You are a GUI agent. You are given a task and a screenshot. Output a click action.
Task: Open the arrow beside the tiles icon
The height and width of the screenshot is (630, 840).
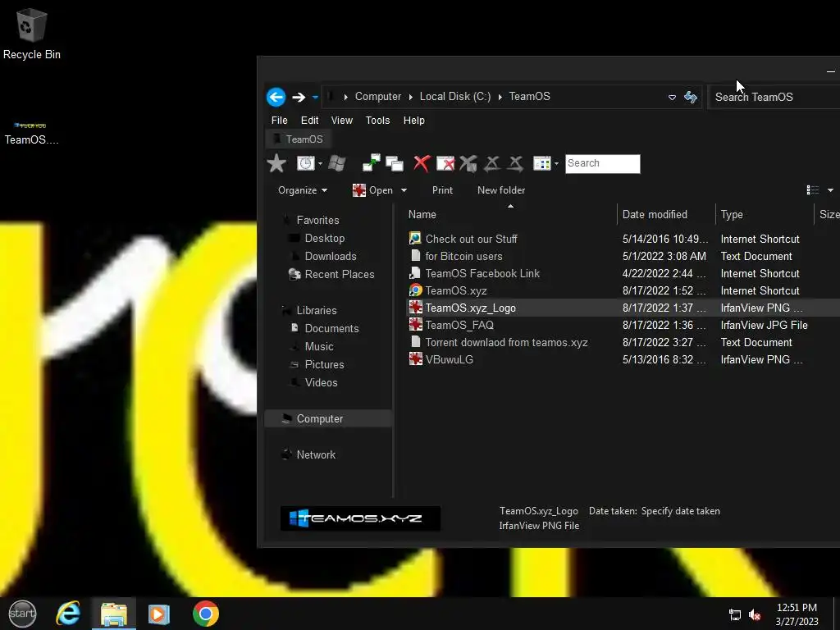click(x=557, y=163)
